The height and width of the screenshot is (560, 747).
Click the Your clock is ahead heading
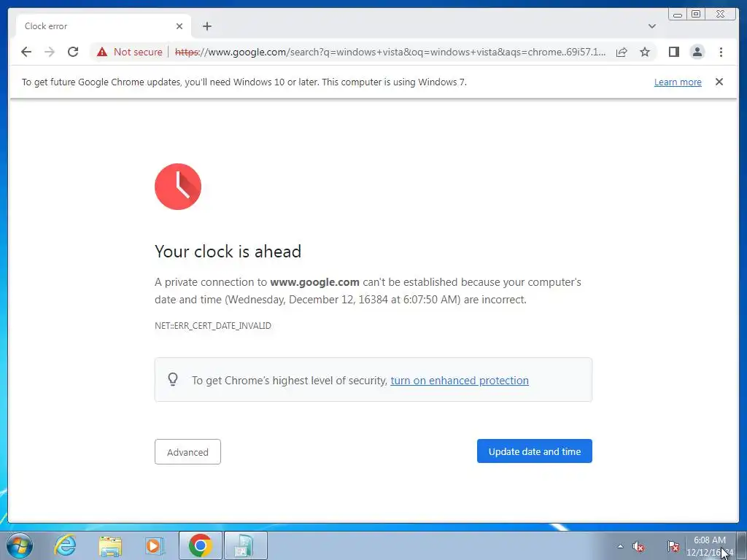pyautogui.click(x=228, y=252)
